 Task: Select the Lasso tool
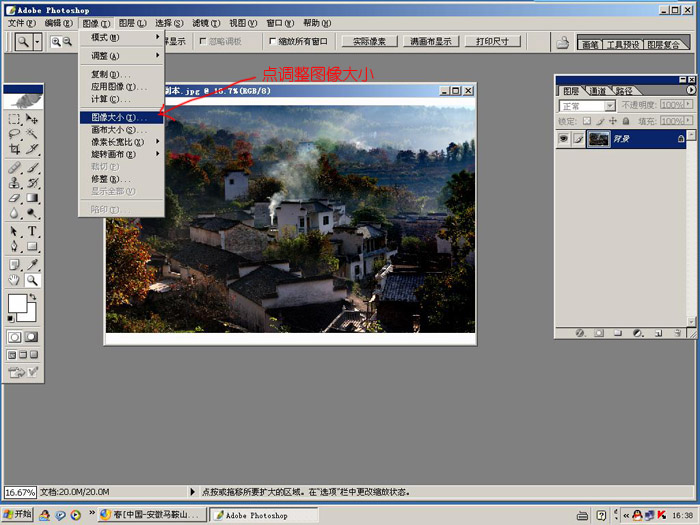[x=15, y=134]
